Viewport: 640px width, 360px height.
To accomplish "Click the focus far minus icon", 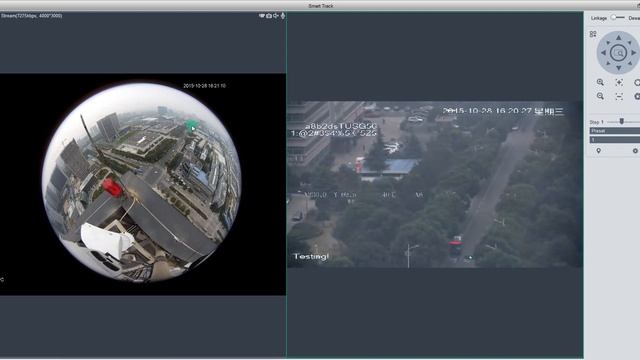I will pyautogui.click(x=619, y=96).
